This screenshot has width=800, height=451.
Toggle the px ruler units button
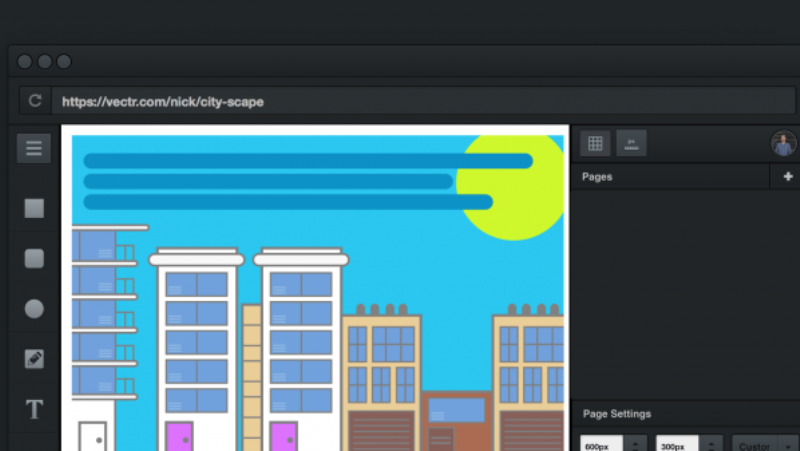tap(631, 144)
